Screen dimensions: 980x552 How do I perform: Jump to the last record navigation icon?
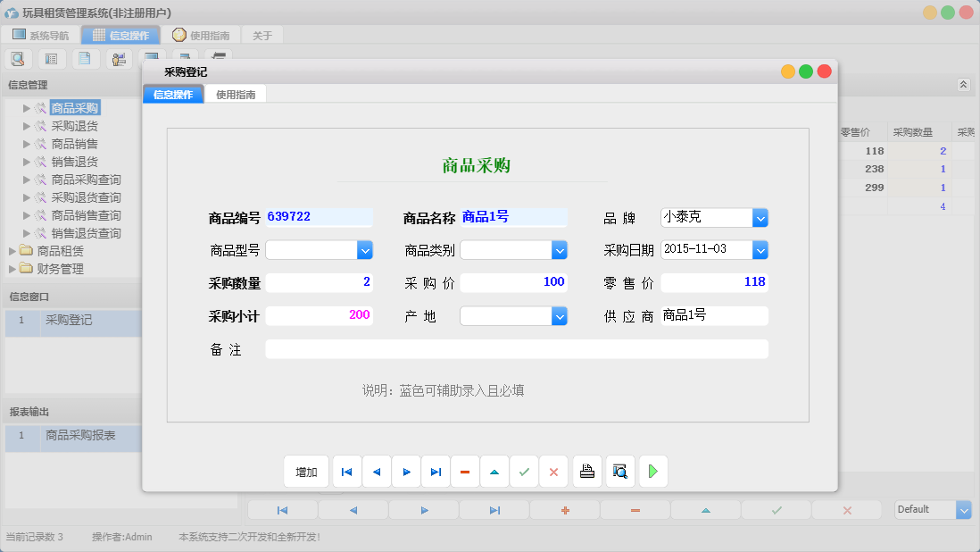click(x=436, y=471)
